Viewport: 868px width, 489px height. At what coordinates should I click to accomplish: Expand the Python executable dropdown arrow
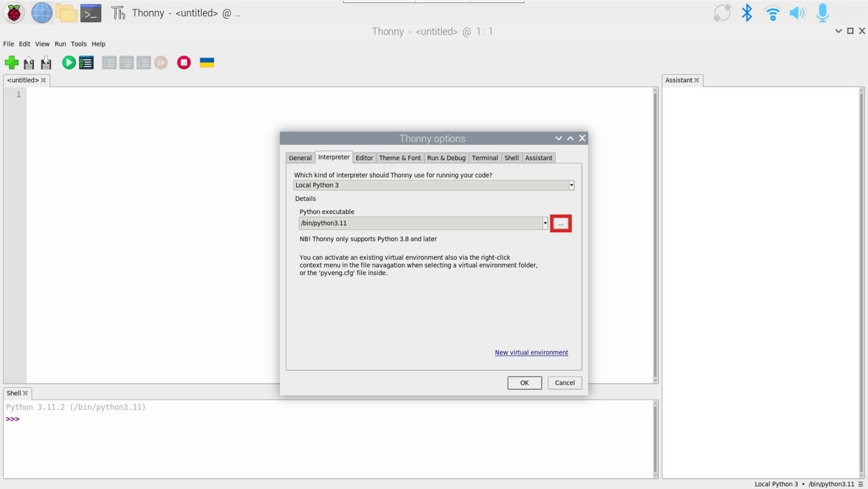coord(545,223)
